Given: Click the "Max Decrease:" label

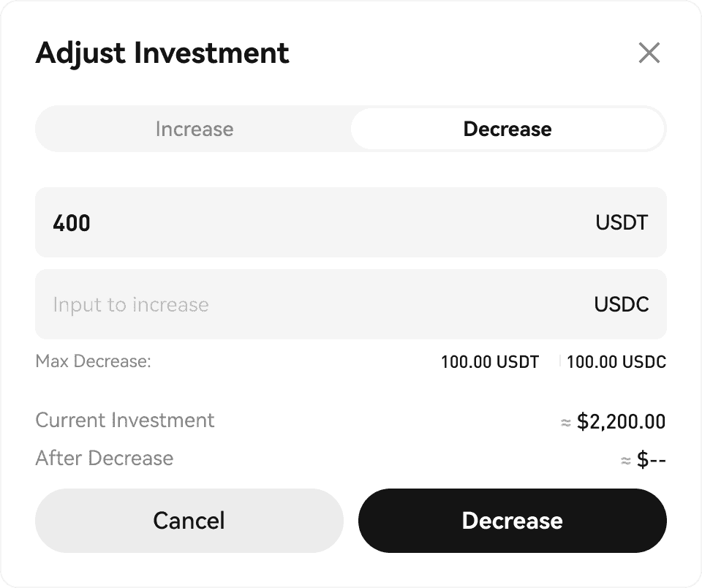Looking at the screenshot, I should pos(93,361).
